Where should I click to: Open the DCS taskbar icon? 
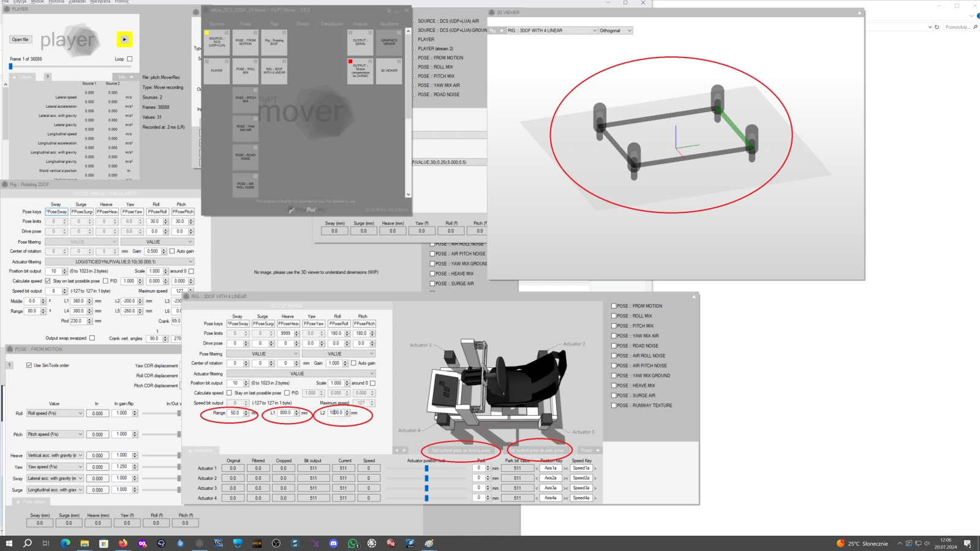[257, 543]
